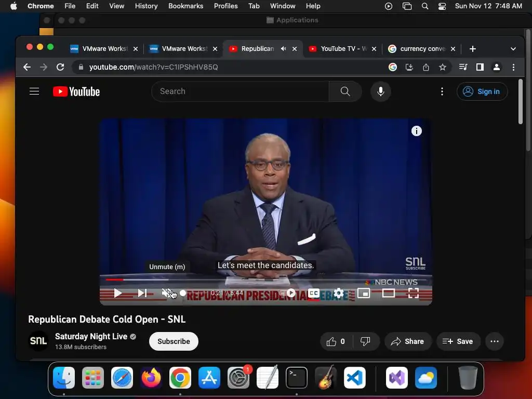The width and height of the screenshot is (532, 399).
Task: Open System Settings from the Dock
Action: pos(238,378)
